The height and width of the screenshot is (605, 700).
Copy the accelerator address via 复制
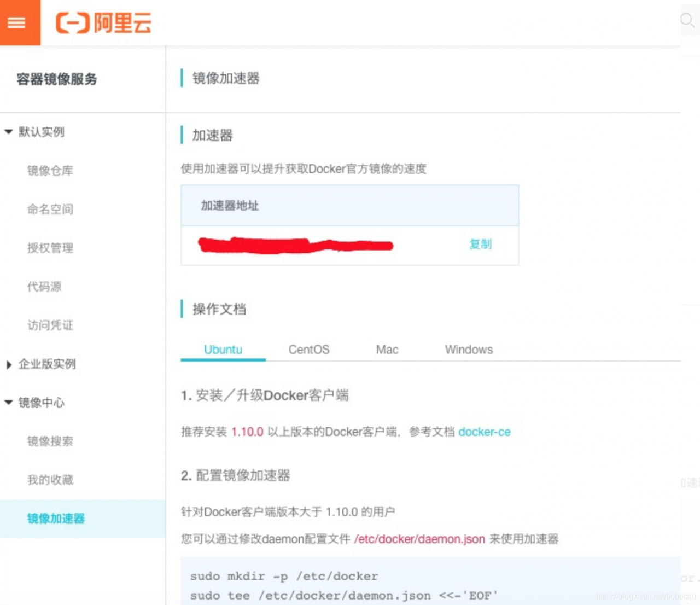click(480, 245)
